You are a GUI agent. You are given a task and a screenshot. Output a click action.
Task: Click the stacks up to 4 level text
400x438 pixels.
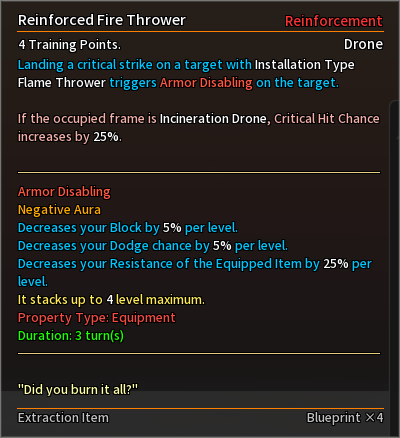[111, 300]
